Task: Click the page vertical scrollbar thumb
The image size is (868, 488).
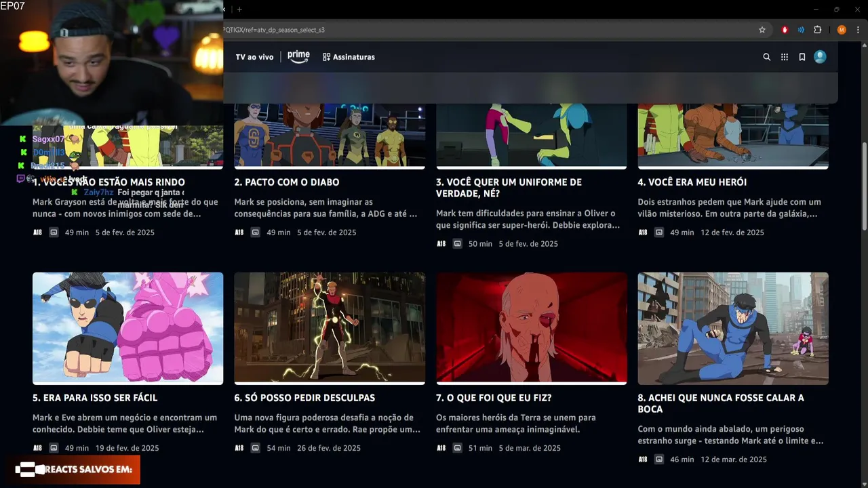Action: [864, 186]
